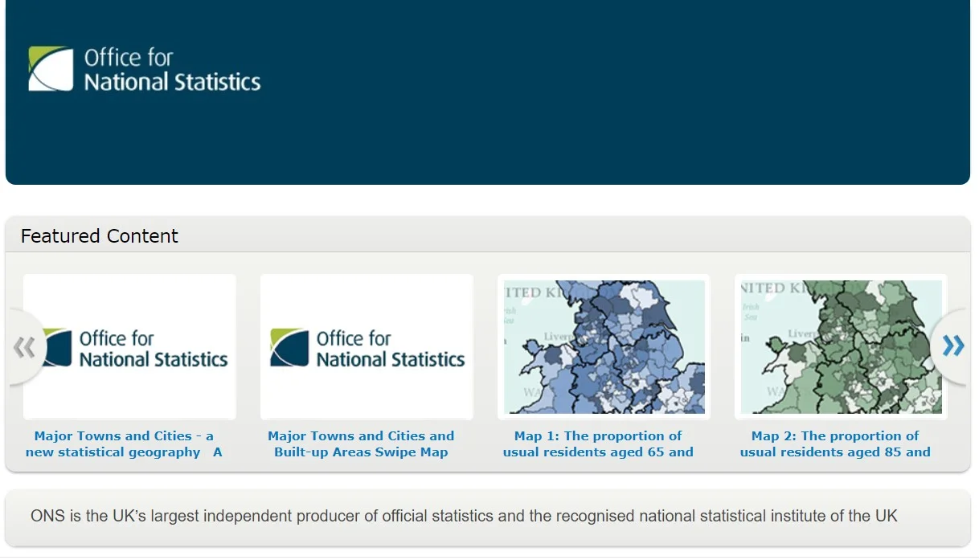Click the Featured Content heading
This screenshot has height=560, width=979.
(100, 236)
